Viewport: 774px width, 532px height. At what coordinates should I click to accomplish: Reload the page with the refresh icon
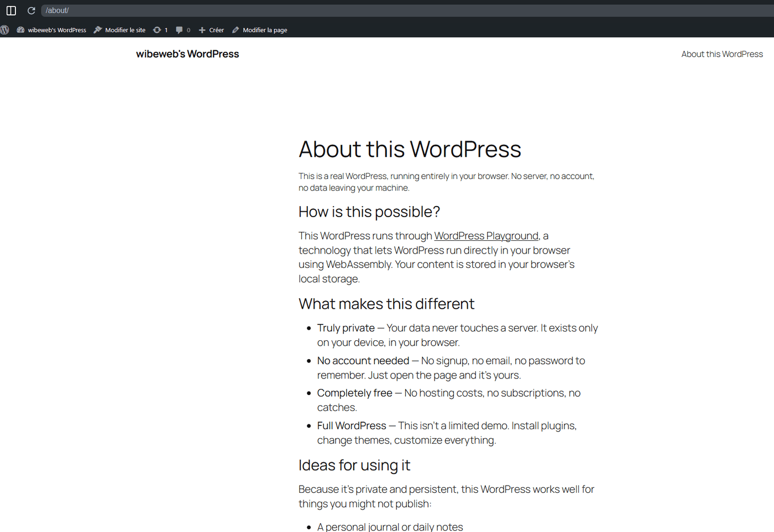pos(31,10)
